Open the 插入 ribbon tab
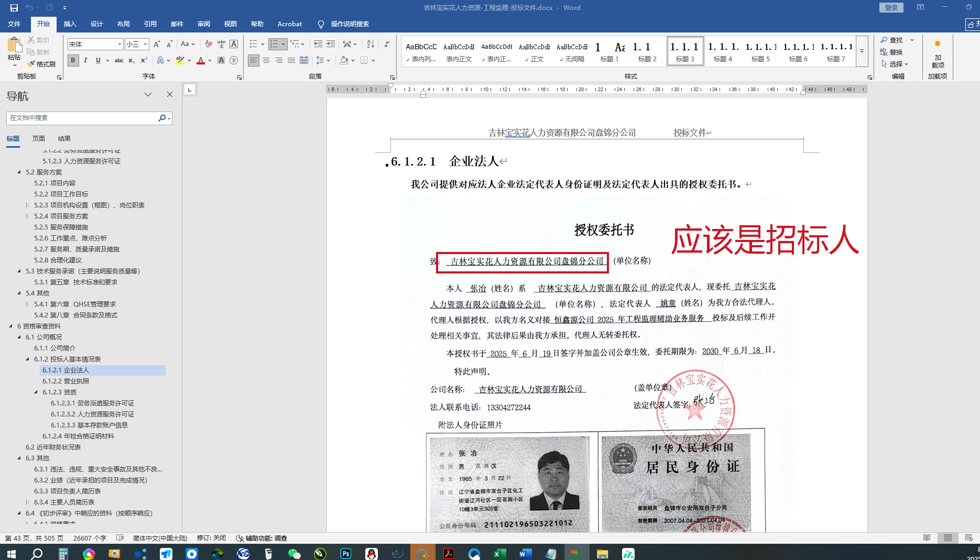The image size is (980, 560). [70, 24]
